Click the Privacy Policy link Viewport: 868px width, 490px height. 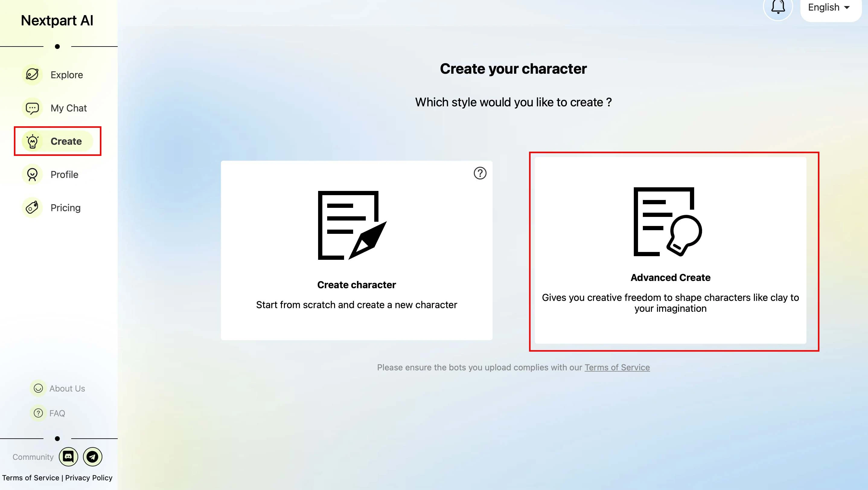[89, 478]
